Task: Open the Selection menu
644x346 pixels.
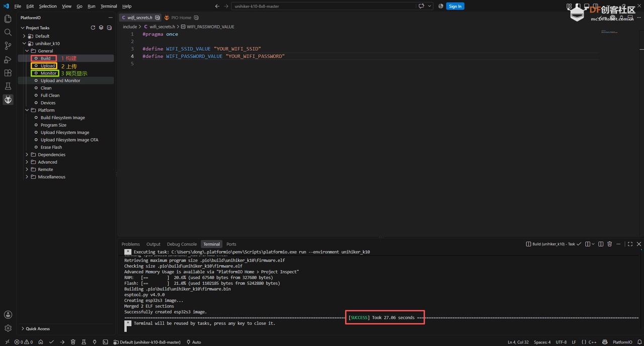Action: [x=48, y=6]
